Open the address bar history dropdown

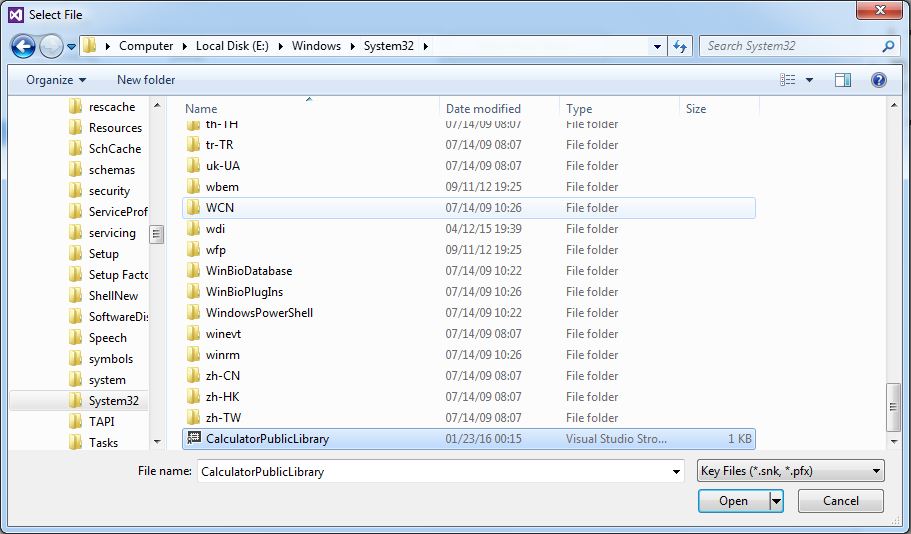point(657,46)
